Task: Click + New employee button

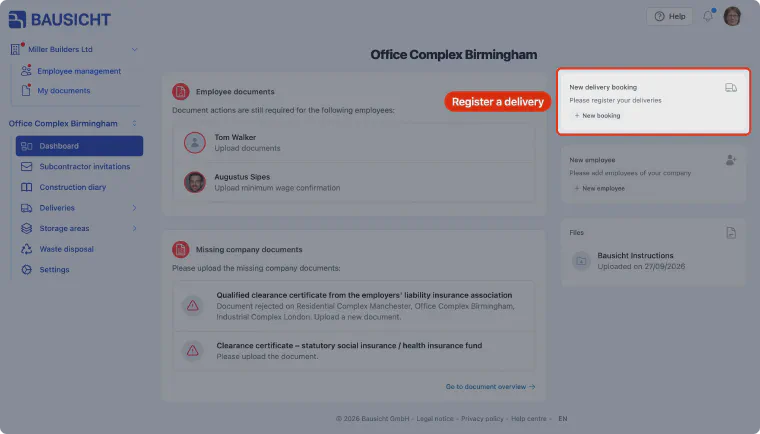Action: [x=600, y=188]
